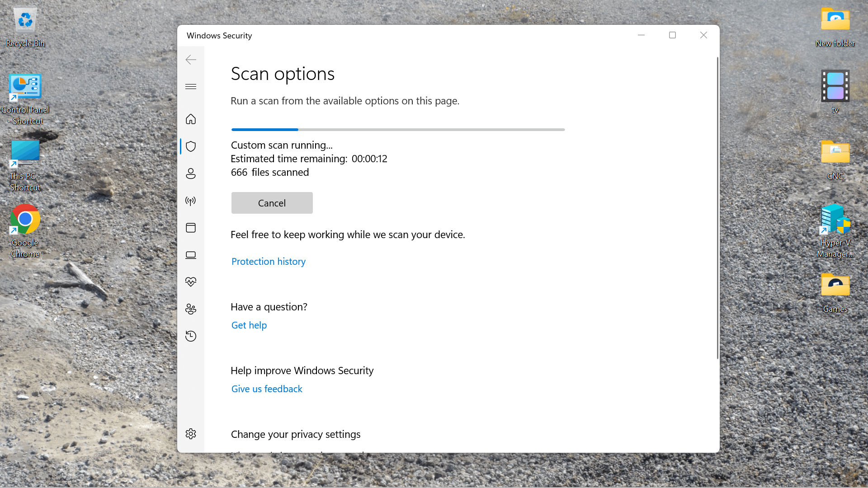The image size is (868, 488).
Task: Open the Home sidebar icon
Action: 191,119
